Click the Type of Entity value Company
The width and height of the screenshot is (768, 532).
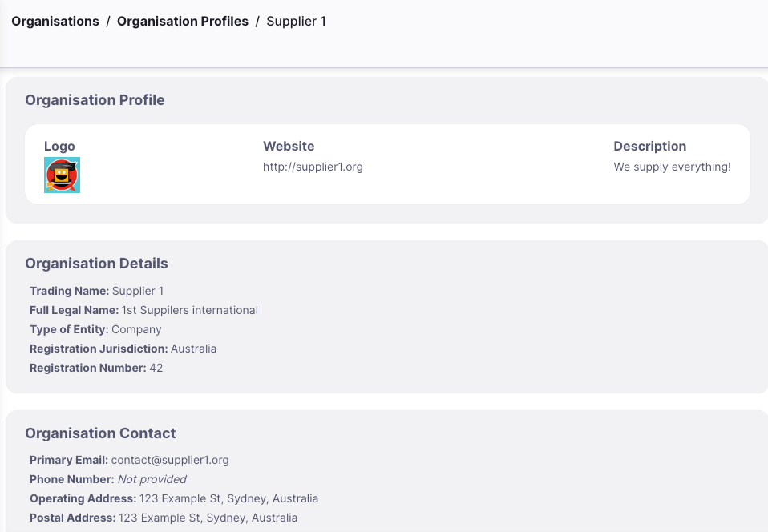pyautogui.click(x=136, y=329)
